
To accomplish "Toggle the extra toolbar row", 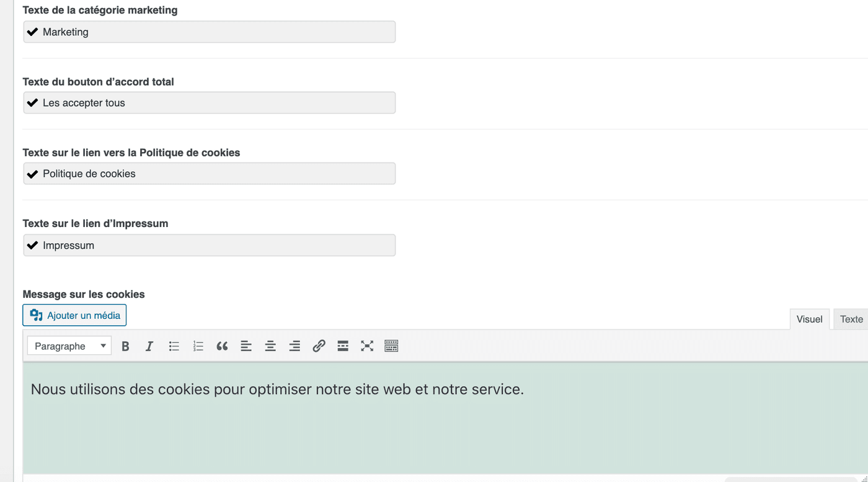I will [391, 346].
